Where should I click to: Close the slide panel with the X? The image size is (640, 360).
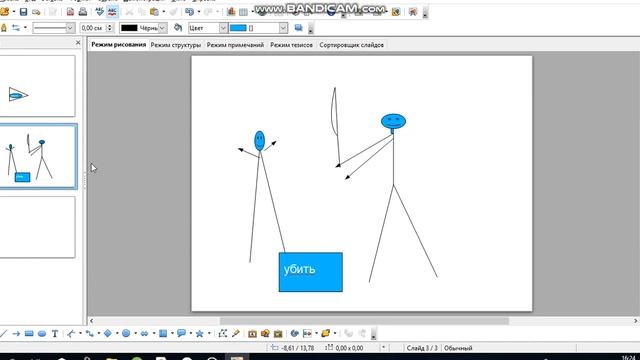point(78,42)
